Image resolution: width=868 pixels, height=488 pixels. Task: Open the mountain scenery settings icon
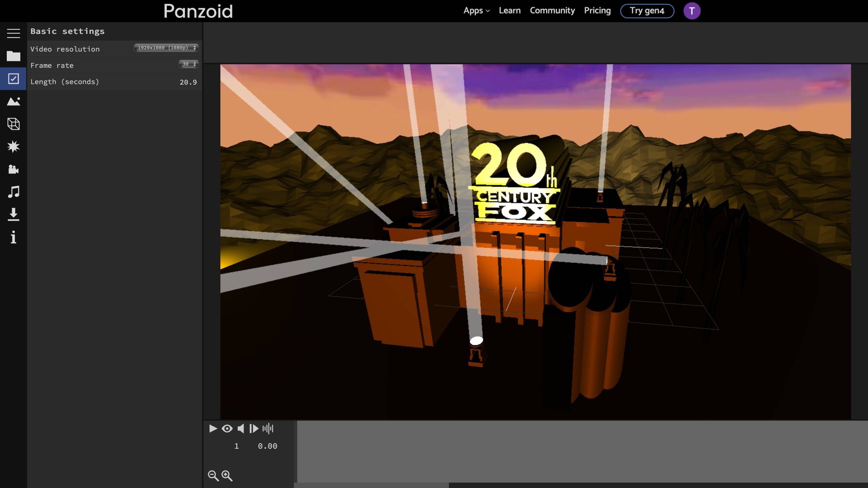tap(13, 101)
